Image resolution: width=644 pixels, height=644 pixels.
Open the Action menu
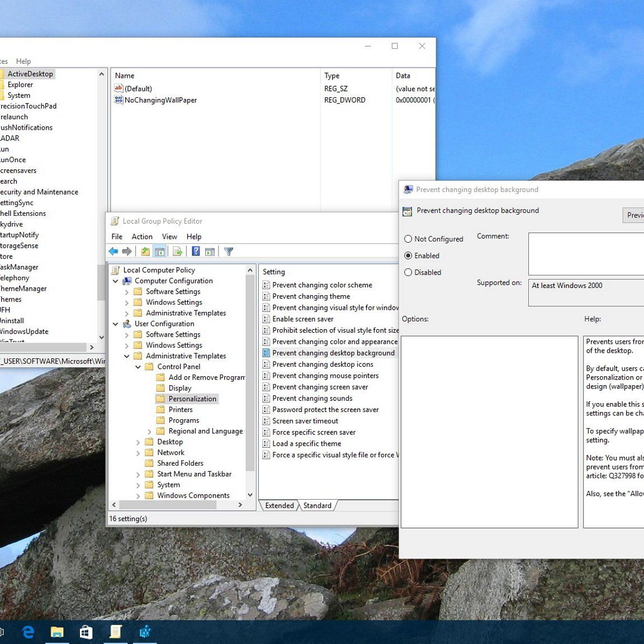pyautogui.click(x=142, y=237)
